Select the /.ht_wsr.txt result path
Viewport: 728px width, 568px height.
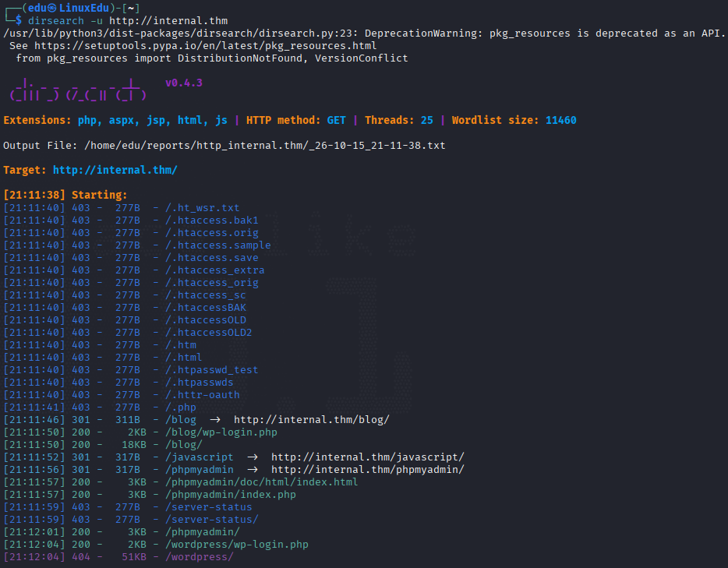pyautogui.click(x=203, y=208)
